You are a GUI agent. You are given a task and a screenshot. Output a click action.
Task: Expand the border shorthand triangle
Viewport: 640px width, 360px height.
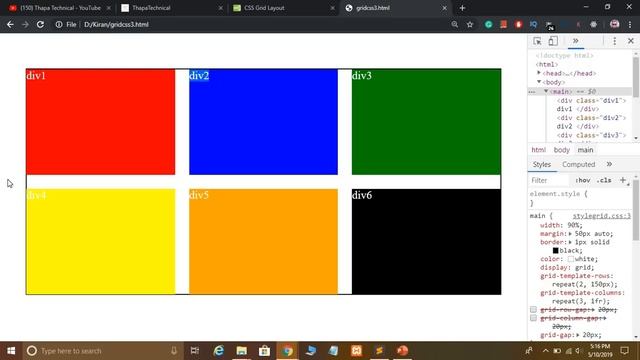pyautogui.click(x=570, y=242)
